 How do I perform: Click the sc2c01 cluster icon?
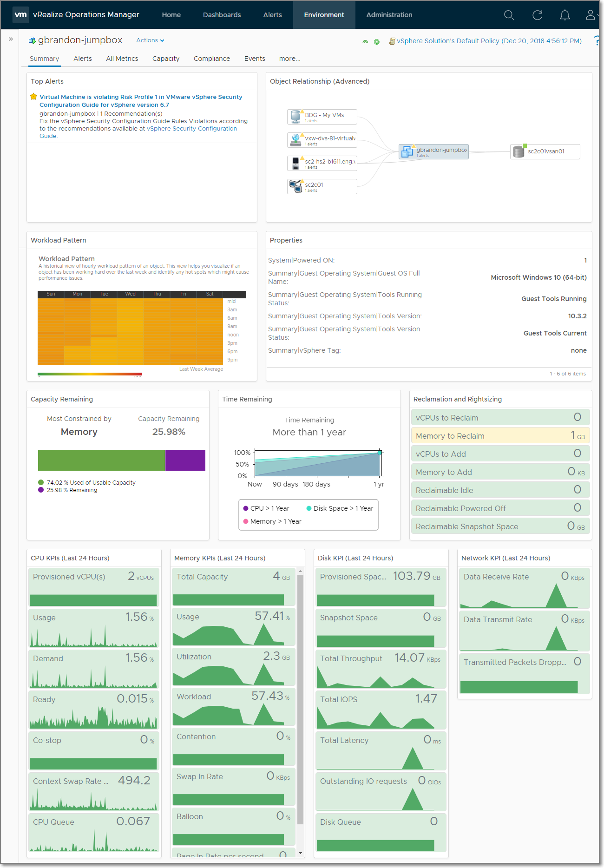coord(295,186)
